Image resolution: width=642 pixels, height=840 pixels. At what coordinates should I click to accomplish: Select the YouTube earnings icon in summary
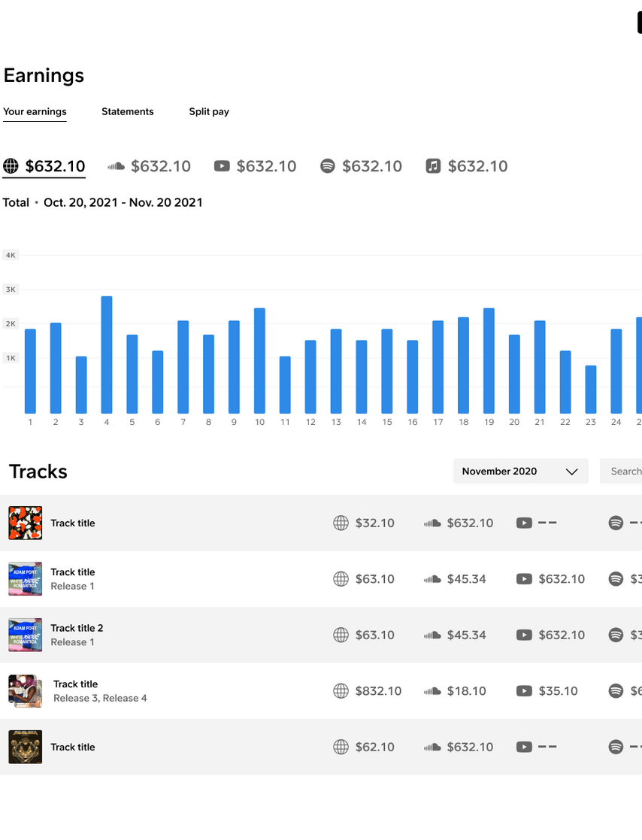click(222, 166)
